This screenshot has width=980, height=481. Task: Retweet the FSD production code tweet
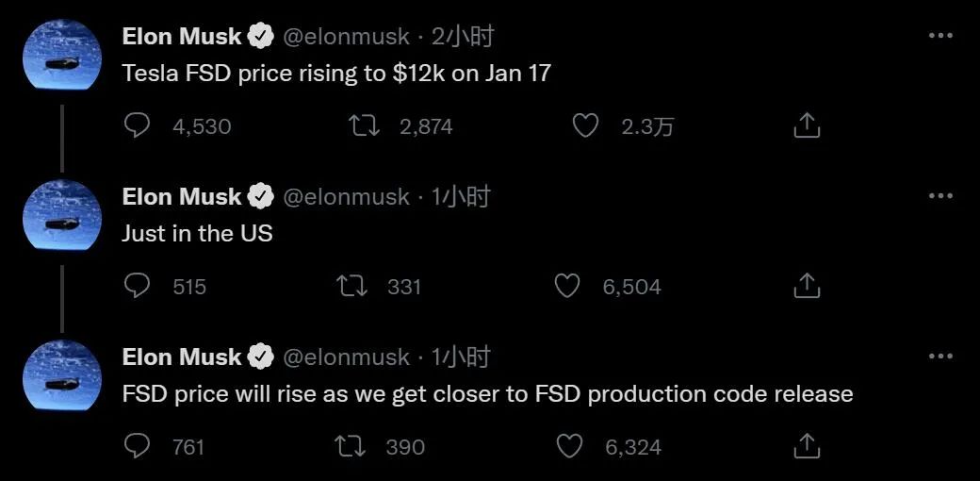click(351, 446)
